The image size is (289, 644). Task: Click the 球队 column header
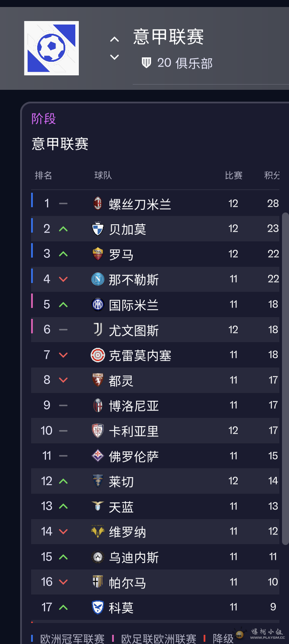point(103,176)
